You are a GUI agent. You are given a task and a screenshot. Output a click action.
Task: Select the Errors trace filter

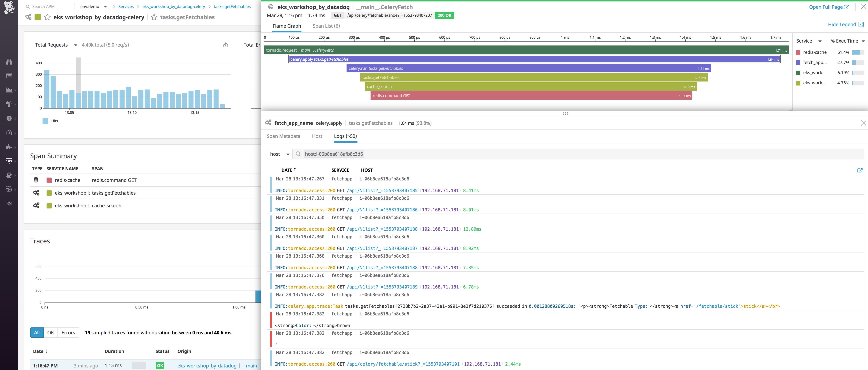(x=68, y=333)
